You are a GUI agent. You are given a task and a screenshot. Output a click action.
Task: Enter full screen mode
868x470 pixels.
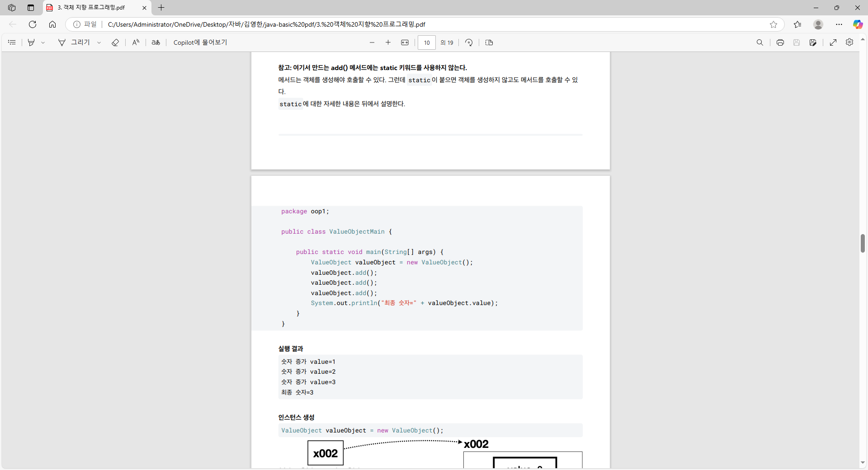tap(833, 42)
